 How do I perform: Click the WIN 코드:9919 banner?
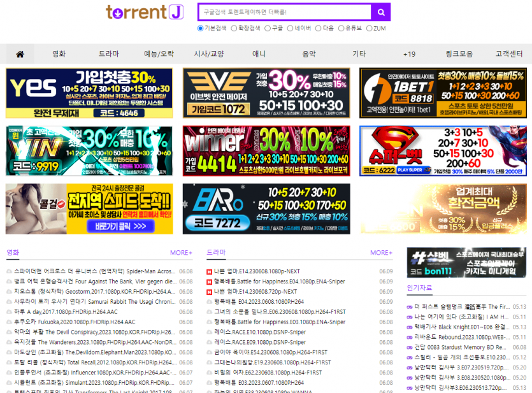pos(89,151)
